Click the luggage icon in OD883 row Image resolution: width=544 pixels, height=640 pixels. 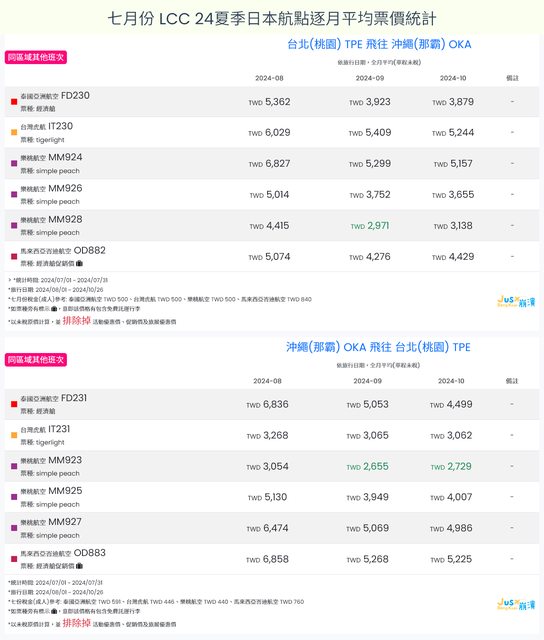(79, 566)
